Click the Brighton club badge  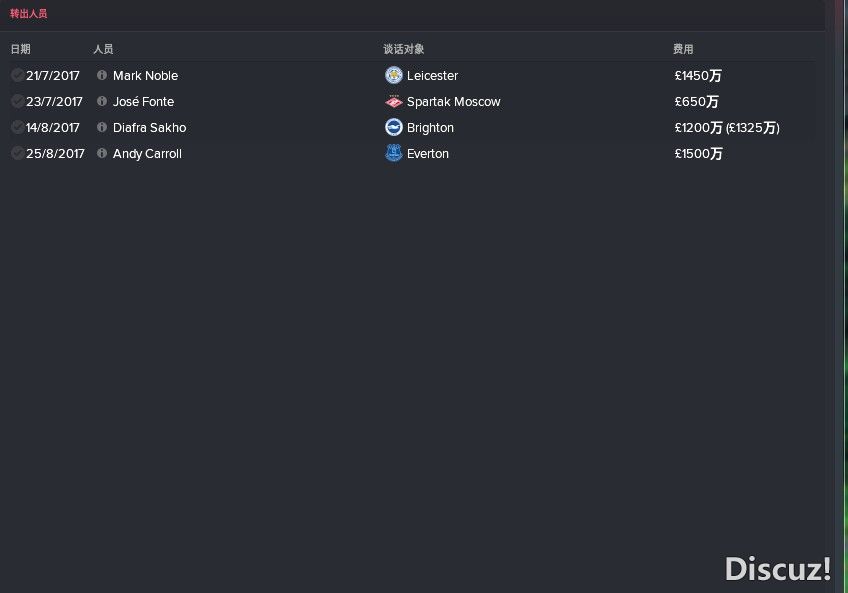coord(394,127)
